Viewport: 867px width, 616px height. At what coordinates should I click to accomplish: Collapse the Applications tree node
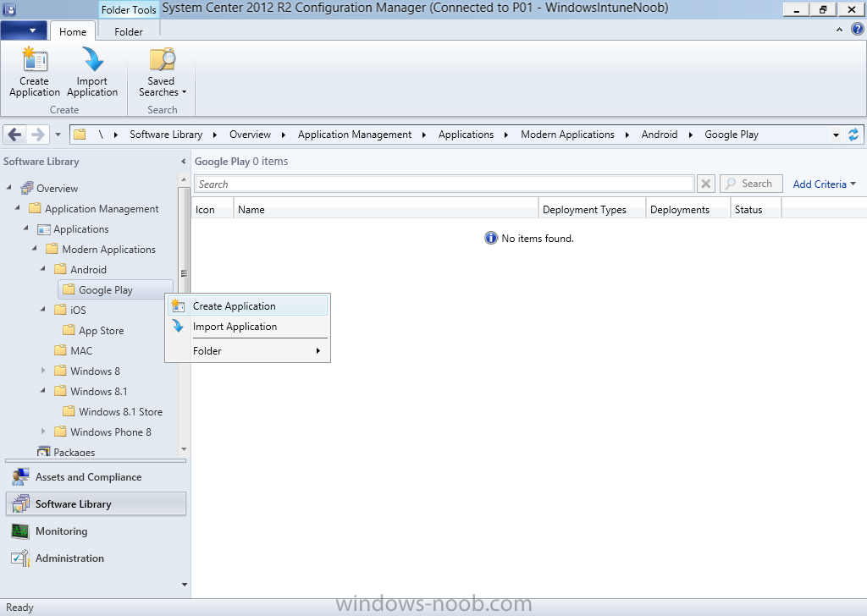[26, 228]
